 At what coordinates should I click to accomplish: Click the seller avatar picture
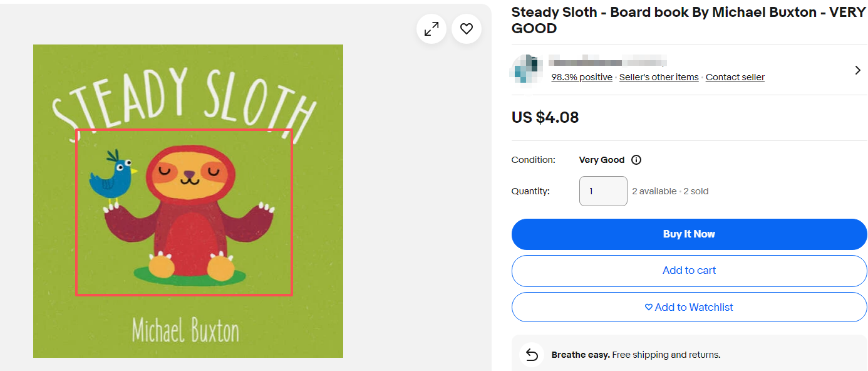click(x=525, y=70)
